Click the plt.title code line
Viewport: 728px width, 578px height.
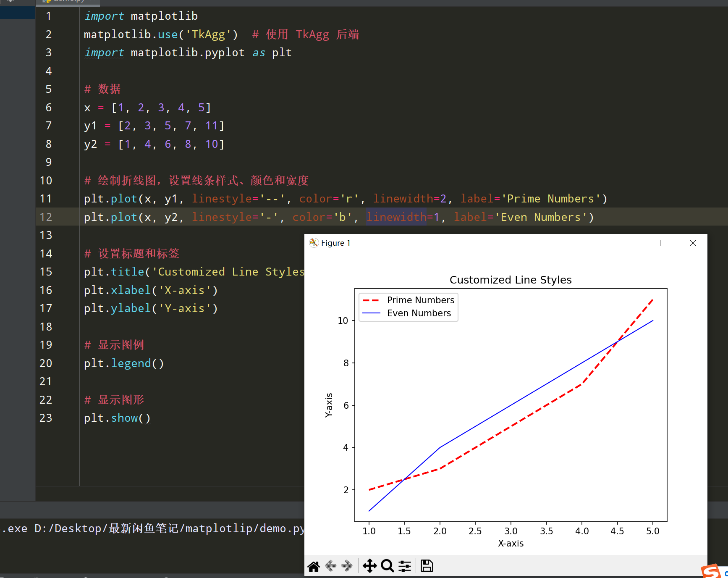point(194,272)
